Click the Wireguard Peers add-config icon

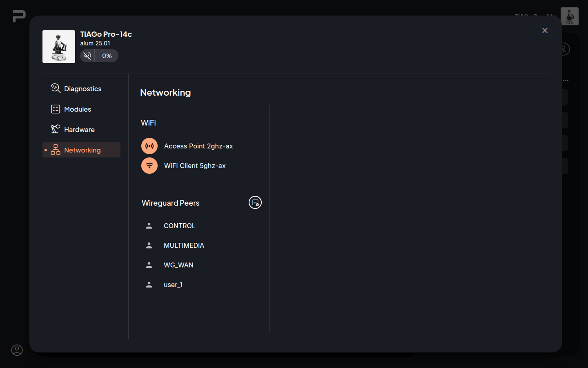click(x=255, y=202)
